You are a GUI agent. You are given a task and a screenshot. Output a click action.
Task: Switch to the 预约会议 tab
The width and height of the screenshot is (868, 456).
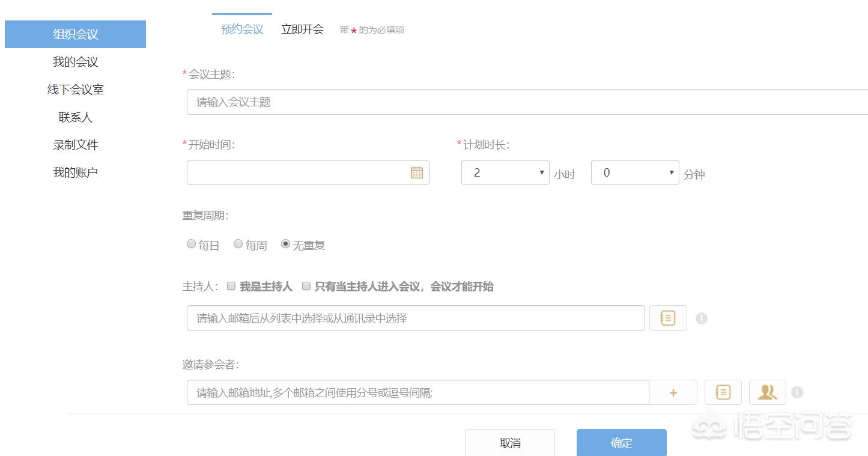(242, 29)
